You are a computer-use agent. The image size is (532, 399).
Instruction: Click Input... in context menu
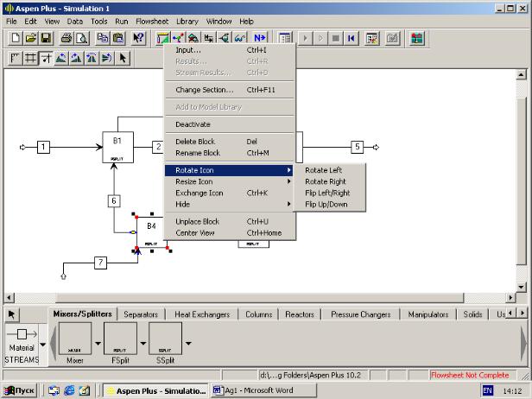[229, 50]
